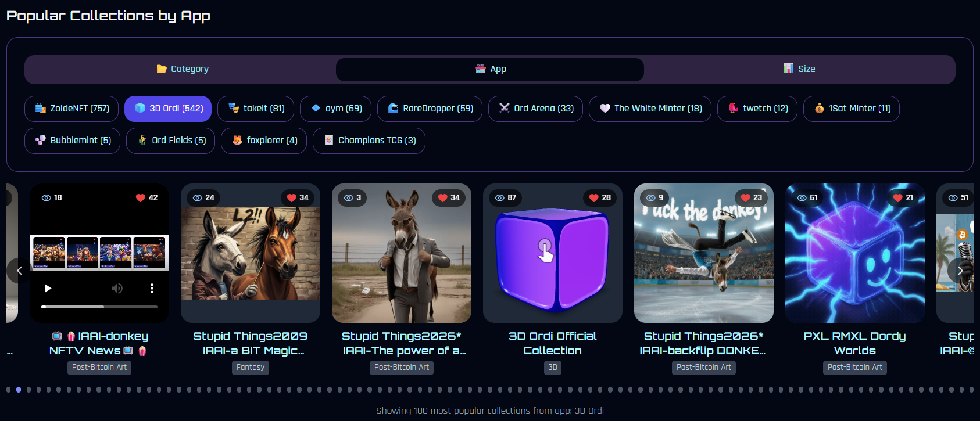Select Bubblemint (5) filter
Image resolution: width=980 pixels, height=421 pixels.
72,141
